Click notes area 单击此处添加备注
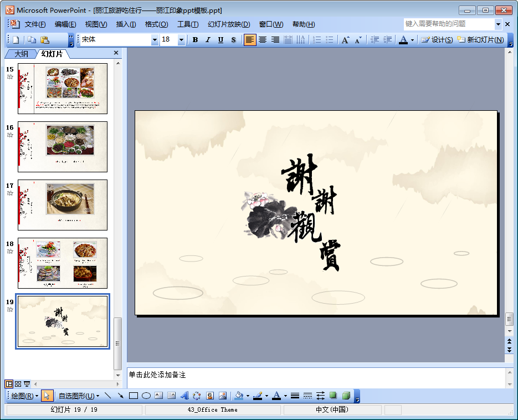This screenshot has height=420, width=518. [157, 375]
